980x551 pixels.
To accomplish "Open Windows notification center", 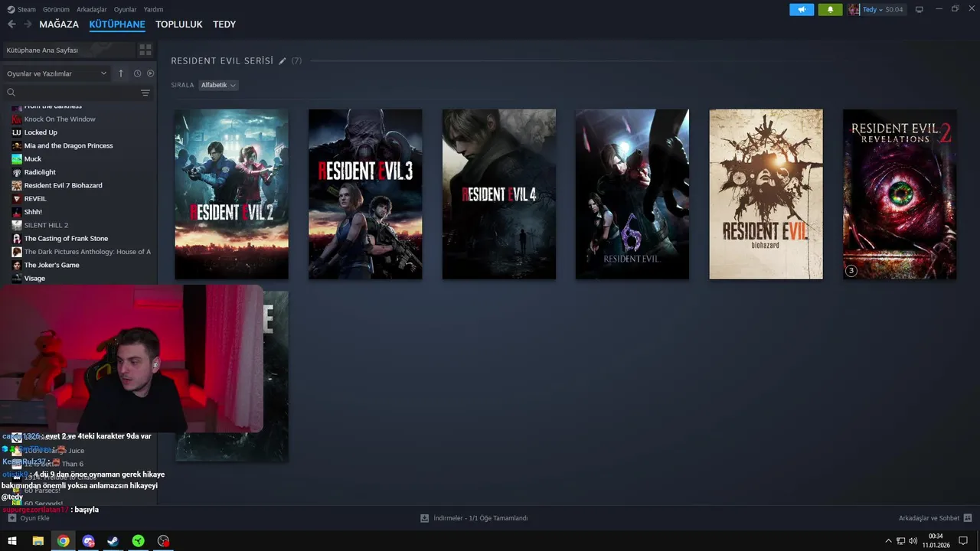I will pos(963,541).
